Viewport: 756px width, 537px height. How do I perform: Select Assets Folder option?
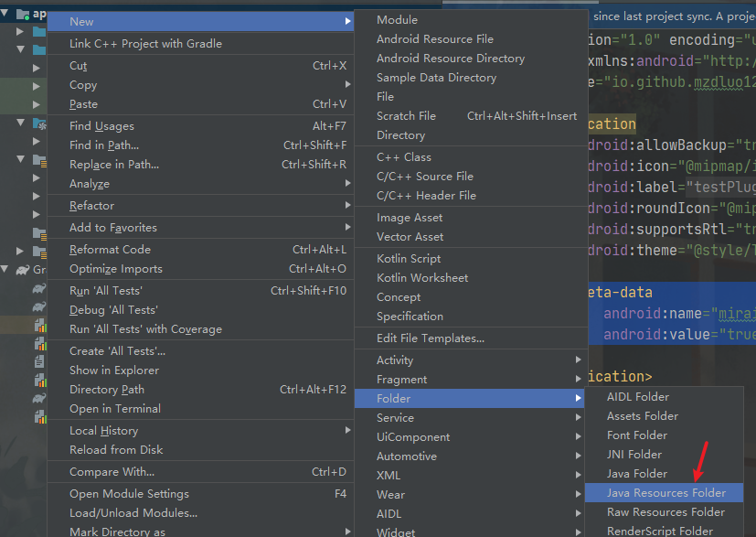(x=642, y=416)
